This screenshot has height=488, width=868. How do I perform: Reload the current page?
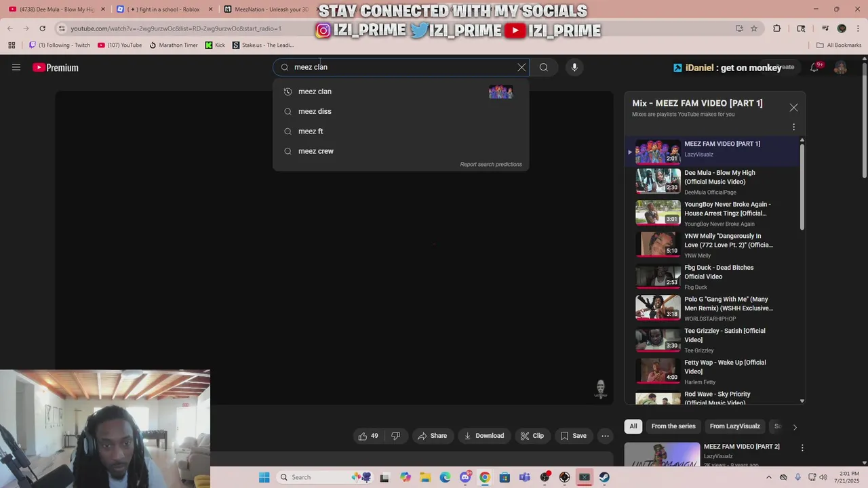(42, 28)
